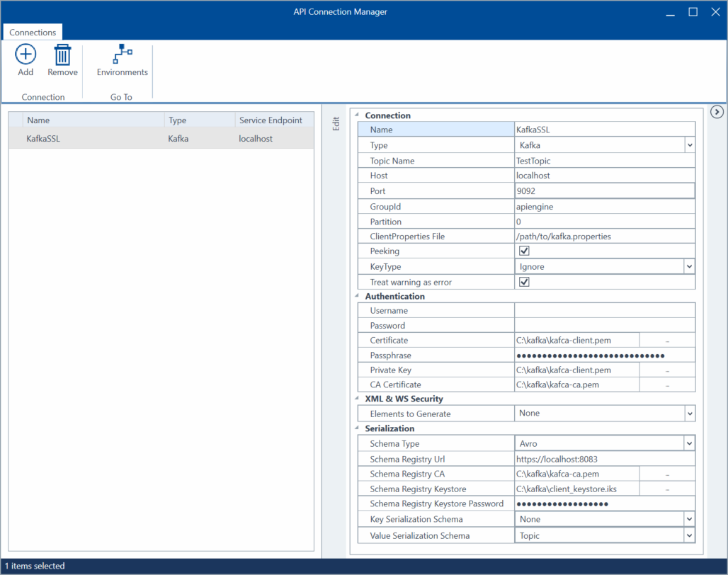Open Environments from the ribbon
The width and height of the screenshot is (728, 575).
pyautogui.click(x=122, y=55)
